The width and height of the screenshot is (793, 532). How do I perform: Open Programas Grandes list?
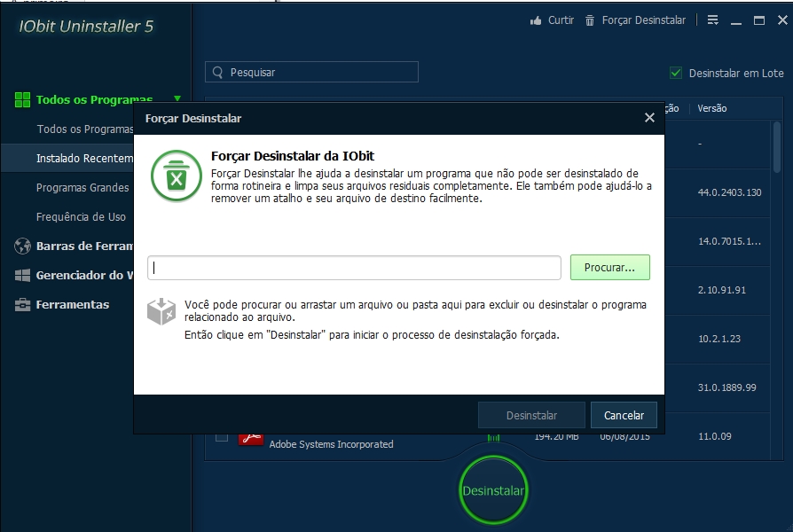pos(82,188)
